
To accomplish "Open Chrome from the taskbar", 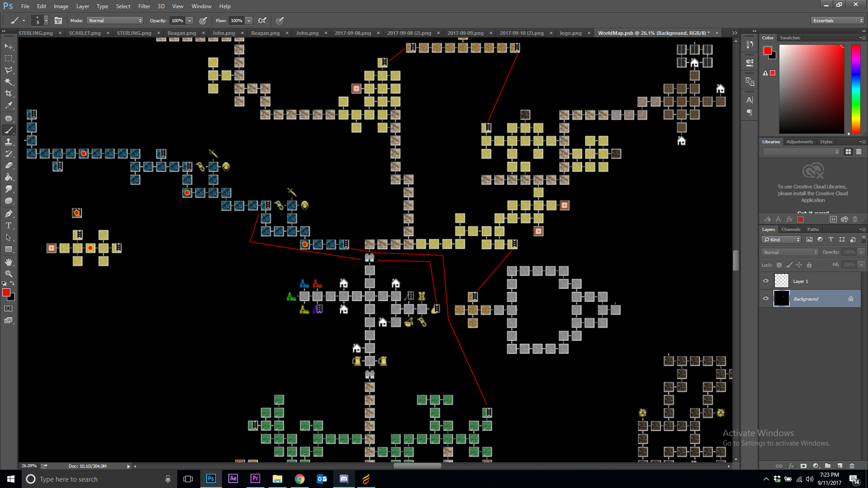I will [299, 479].
